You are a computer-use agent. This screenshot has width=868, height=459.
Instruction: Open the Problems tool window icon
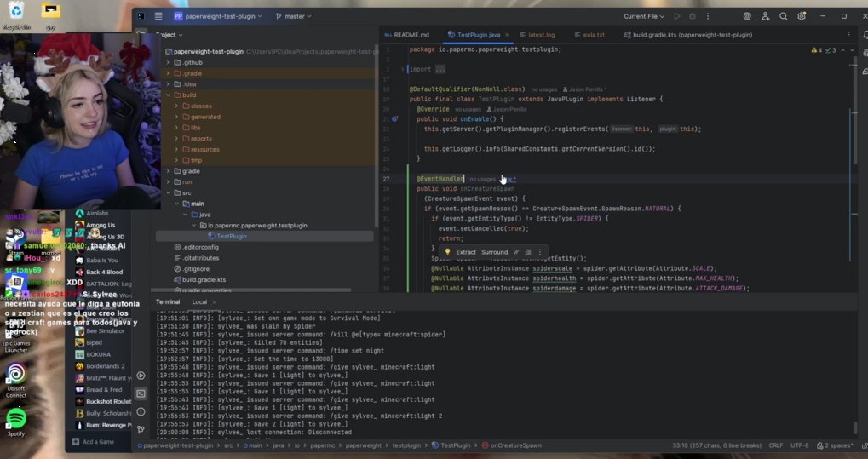click(x=141, y=411)
